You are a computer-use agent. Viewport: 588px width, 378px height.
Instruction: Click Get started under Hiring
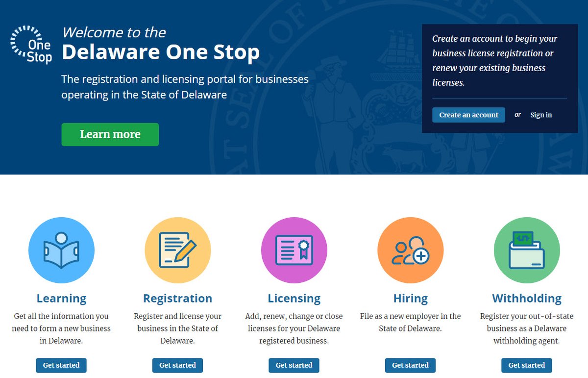(x=410, y=365)
